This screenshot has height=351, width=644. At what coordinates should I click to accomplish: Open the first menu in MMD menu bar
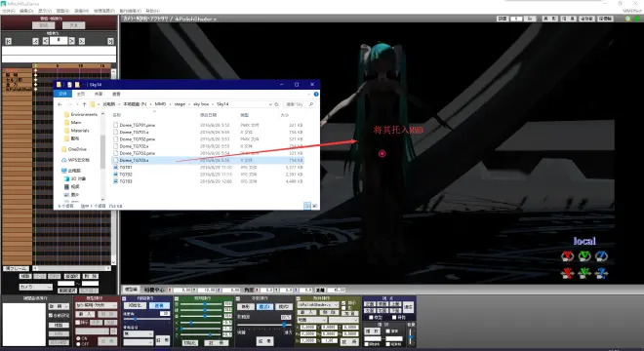point(8,11)
